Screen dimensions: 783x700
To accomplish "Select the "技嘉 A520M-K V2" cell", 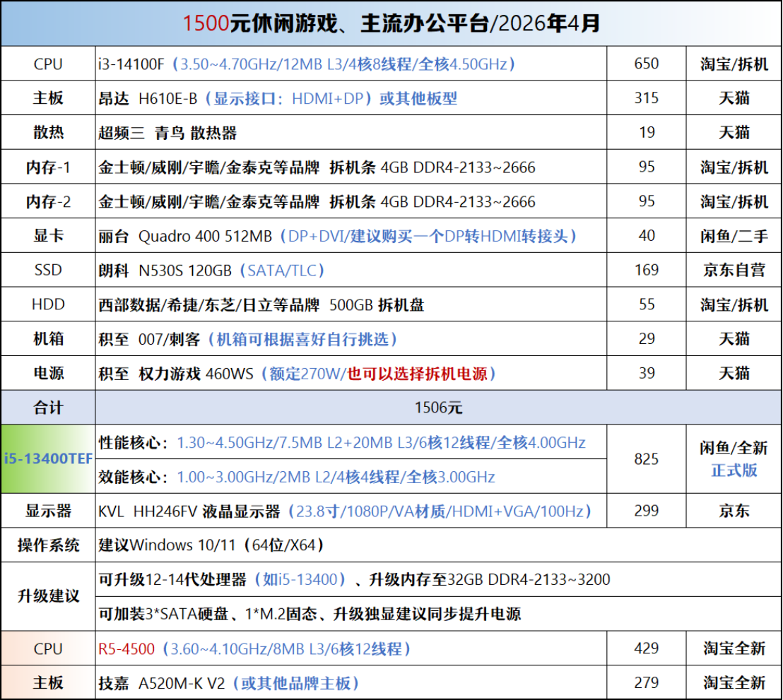I will (x=351, y=682).
